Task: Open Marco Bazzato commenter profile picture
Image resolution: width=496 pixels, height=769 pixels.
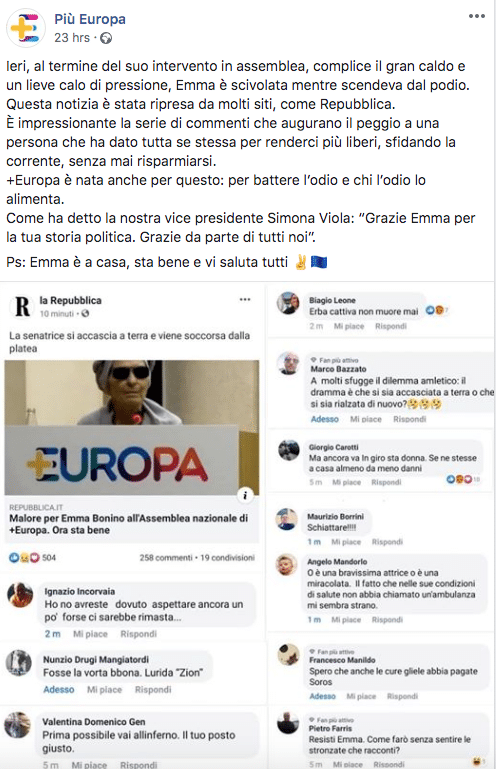Action: [288, 363]
